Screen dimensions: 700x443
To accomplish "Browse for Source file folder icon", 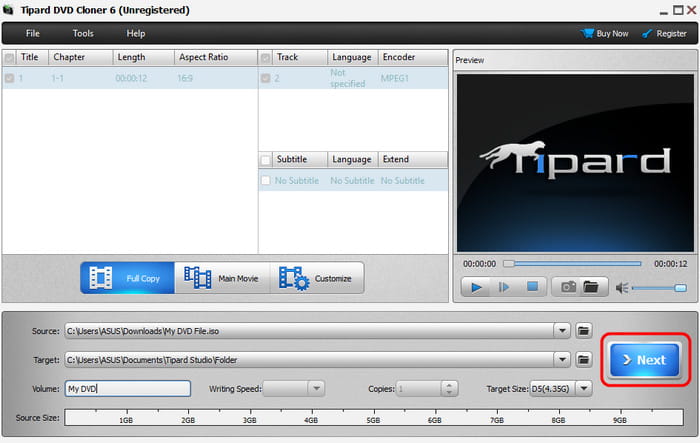I will 583,331.
